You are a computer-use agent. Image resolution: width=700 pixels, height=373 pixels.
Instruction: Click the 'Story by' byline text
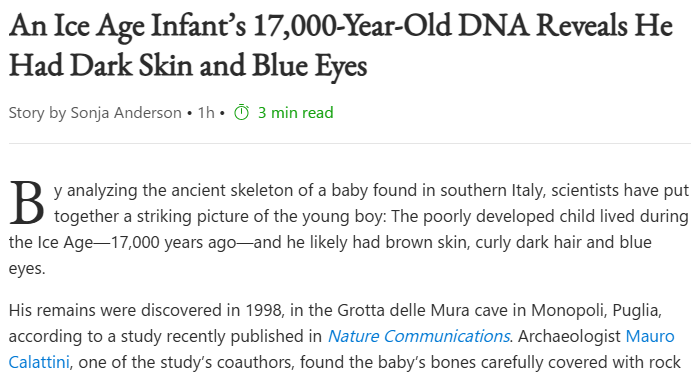[x=38, y=113]
